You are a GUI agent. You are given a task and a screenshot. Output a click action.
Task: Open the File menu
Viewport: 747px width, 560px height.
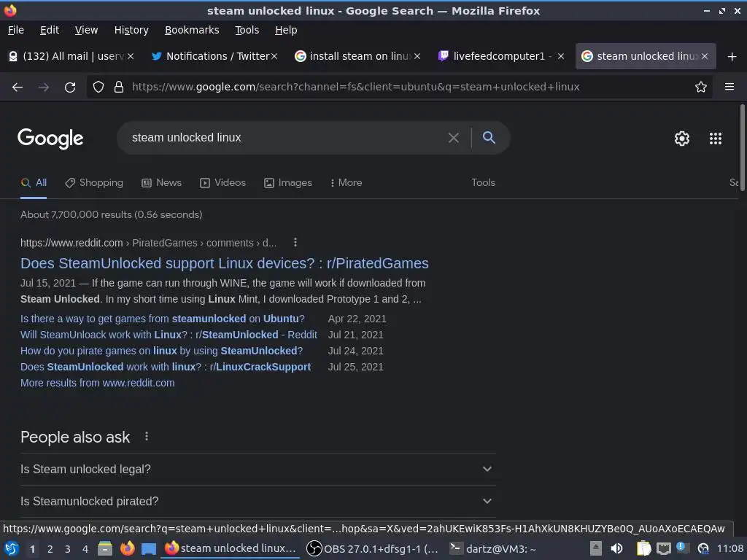pyautogui.click(x=16, y=30)
